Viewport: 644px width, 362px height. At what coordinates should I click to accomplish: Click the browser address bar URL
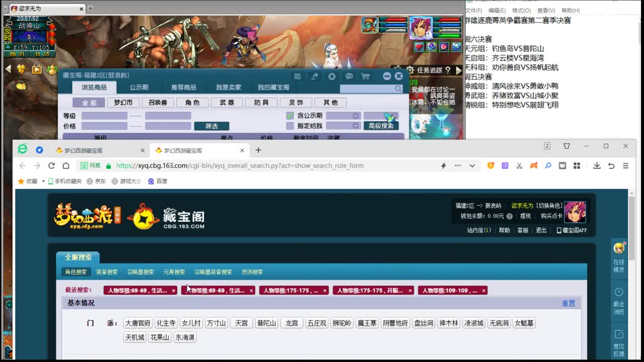pyautogui.click(x=240, y=165)
